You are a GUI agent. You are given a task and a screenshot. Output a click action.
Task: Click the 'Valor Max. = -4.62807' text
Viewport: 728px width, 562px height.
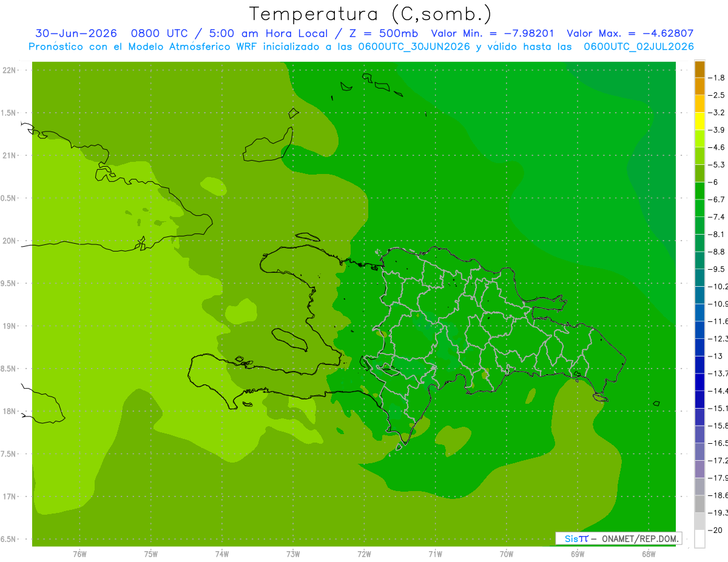(630, 33)
